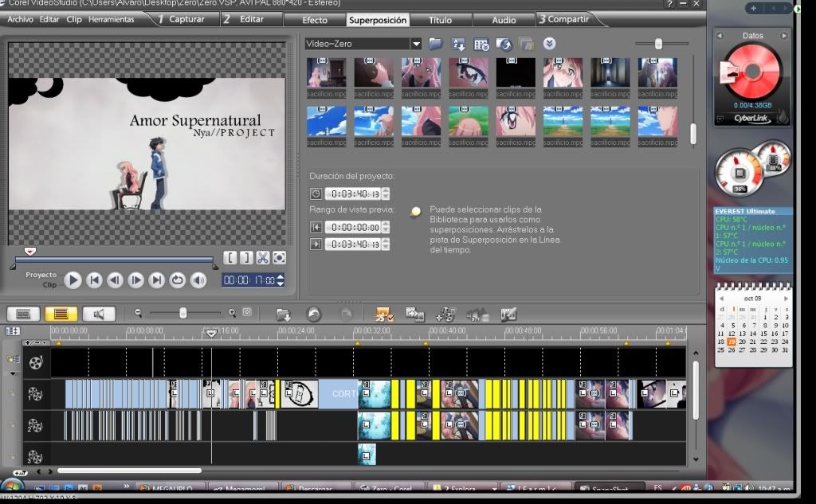
Task: Open overlay track manager film-reel icon
Action: point(445,315)
